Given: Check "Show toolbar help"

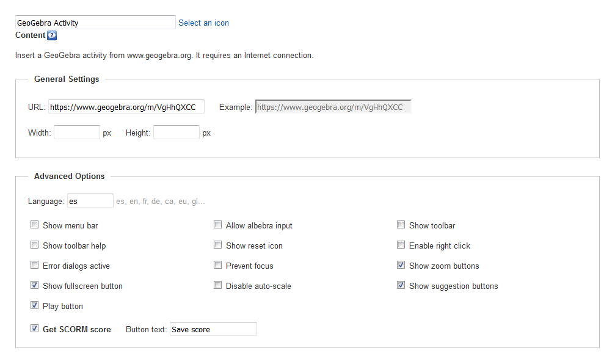Looking at the screenshot, I should tap(34, 244).
